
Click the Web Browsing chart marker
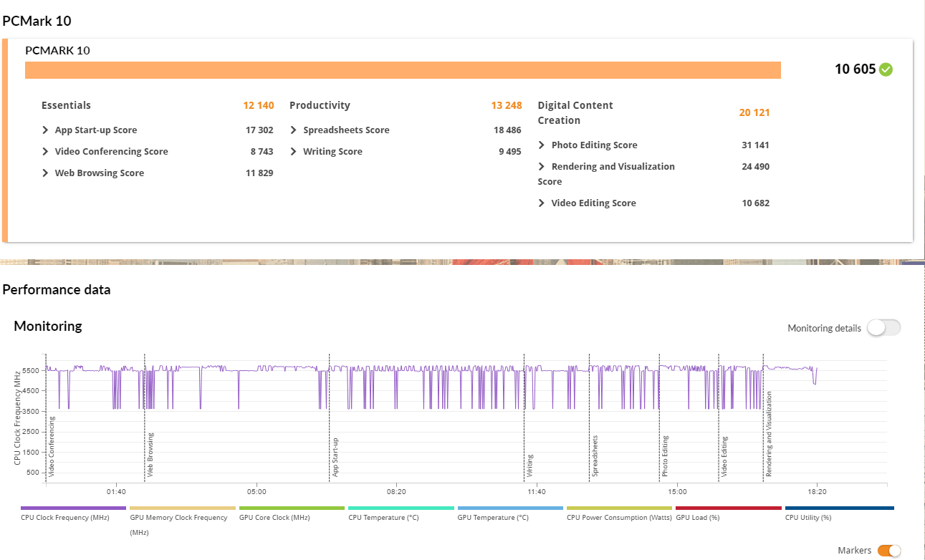(x=150, y=454)
